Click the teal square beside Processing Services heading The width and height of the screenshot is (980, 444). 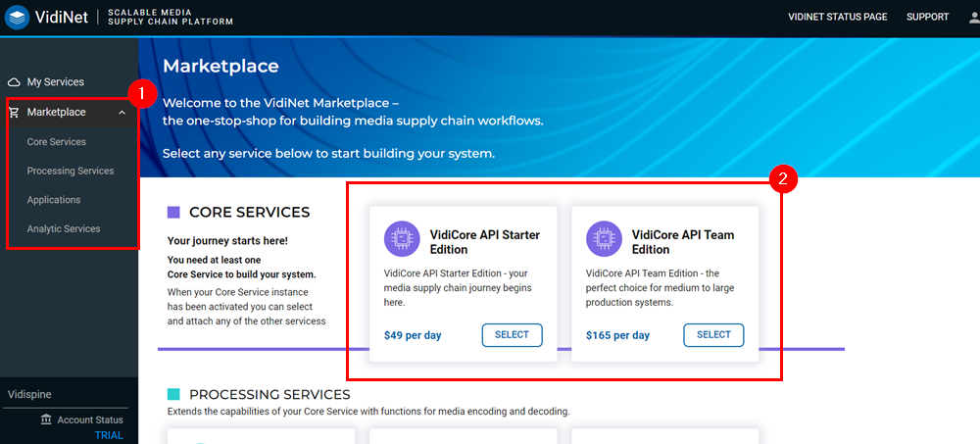point(173,394)
